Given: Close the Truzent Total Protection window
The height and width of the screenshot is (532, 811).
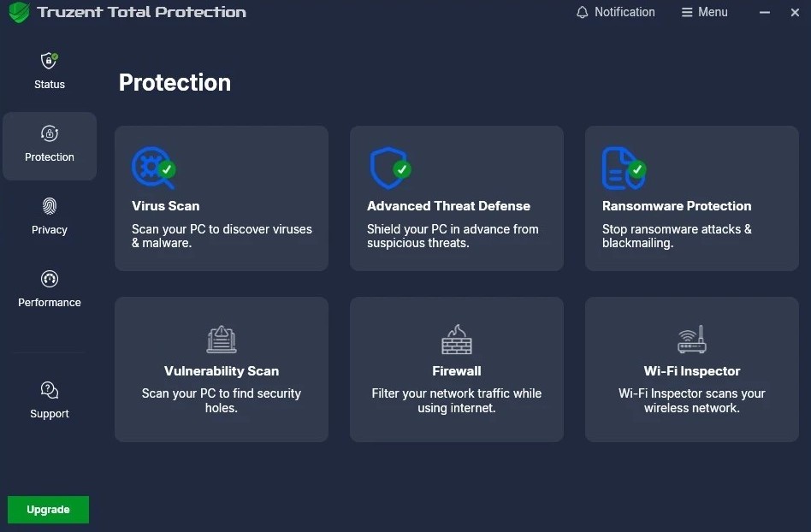Looking at the screenshot, I should coord(796,13).
